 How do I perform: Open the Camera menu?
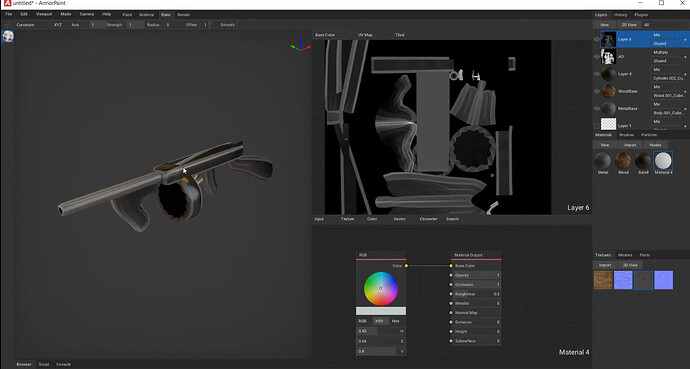87,15
